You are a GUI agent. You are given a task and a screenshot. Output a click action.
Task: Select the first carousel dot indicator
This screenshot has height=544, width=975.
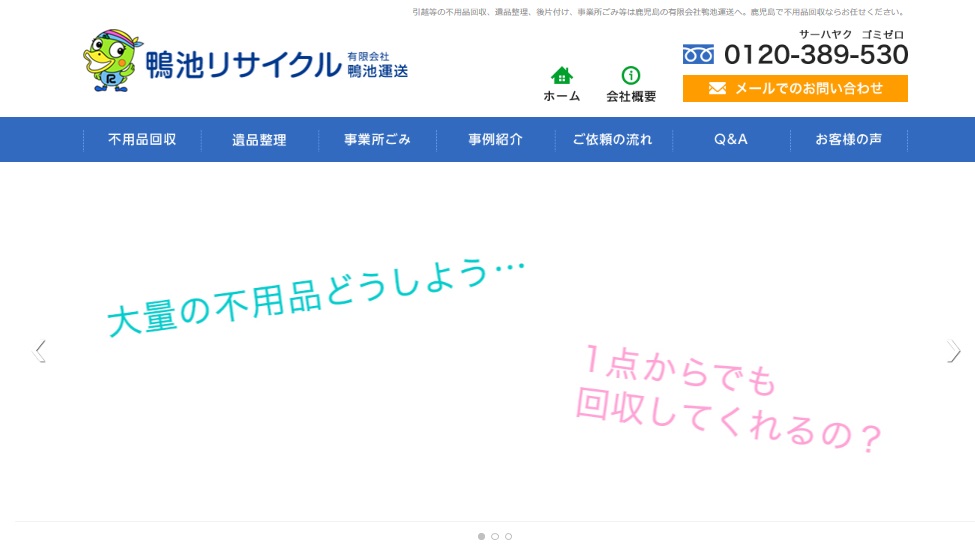[481, 537]
